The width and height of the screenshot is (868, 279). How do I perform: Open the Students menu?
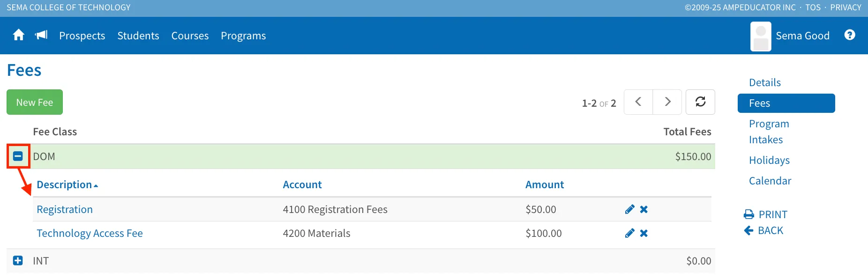[138, 36]
